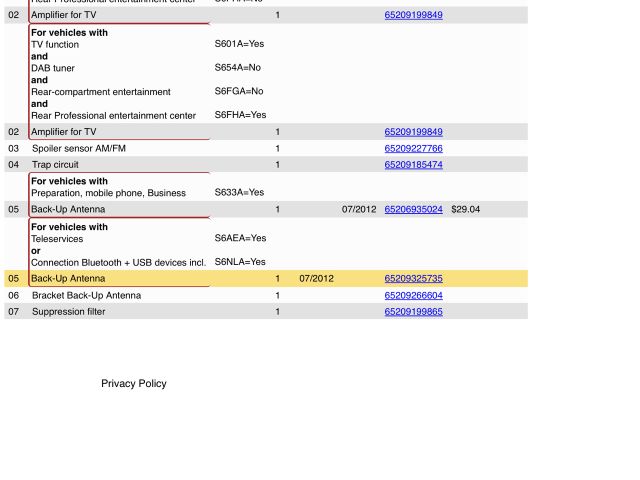Click the yellow highlighted Back-Up Antenna name
The height and width of the screenshot is (480, 640).
click(68, 279)
